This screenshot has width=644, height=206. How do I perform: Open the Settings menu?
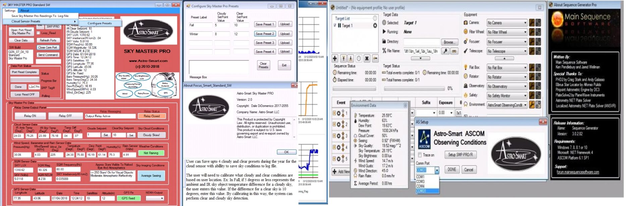click(10, 10)
